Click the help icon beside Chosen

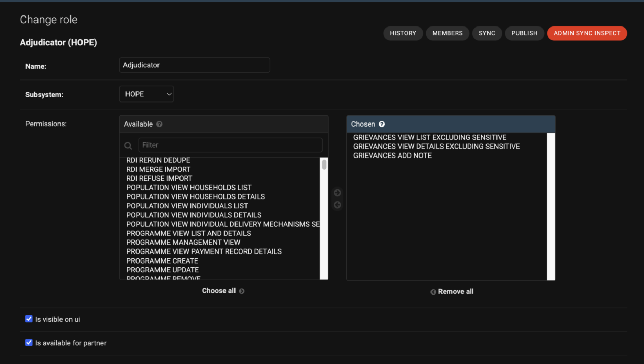click(382, 124)
